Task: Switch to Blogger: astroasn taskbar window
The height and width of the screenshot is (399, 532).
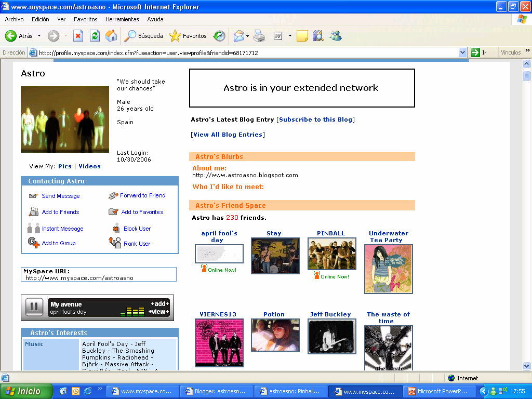Action: 217,392
